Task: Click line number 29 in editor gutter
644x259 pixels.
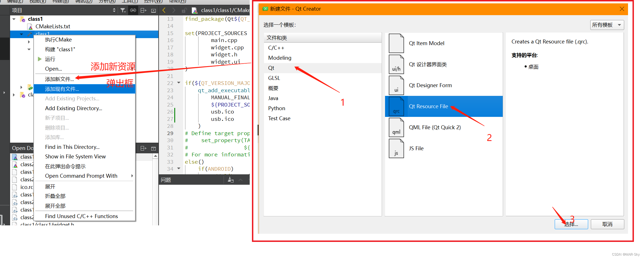Action: (170, 133)
